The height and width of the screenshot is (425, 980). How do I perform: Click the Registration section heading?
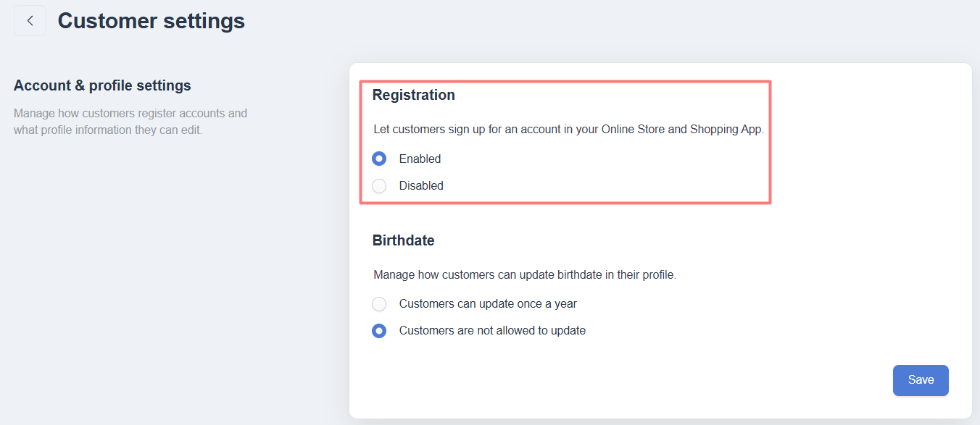coord(414,95)
